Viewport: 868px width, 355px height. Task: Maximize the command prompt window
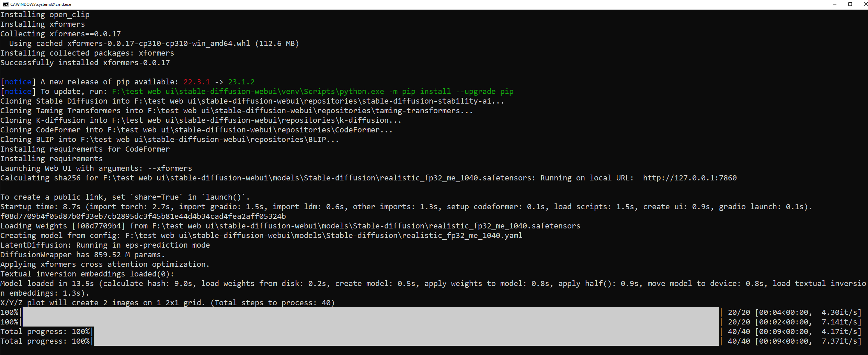coord(850,4)
